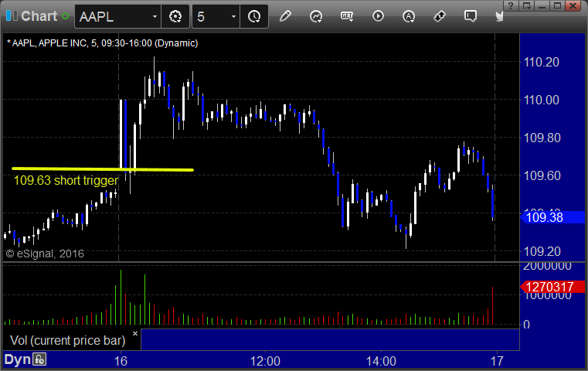This screenshot has height=371, width=588.
Task: Click the help question mark button
Action: (x=511, y=5)
